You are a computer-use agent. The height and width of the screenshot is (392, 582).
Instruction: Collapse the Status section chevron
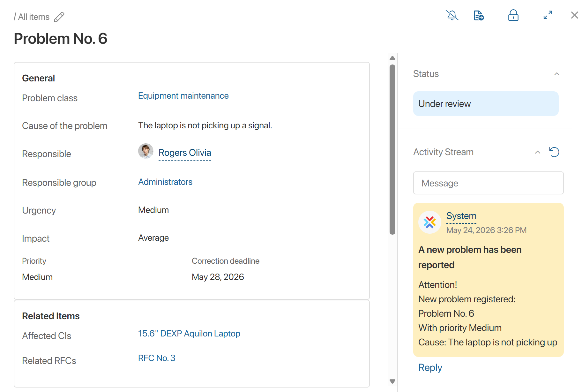(557, 74)
